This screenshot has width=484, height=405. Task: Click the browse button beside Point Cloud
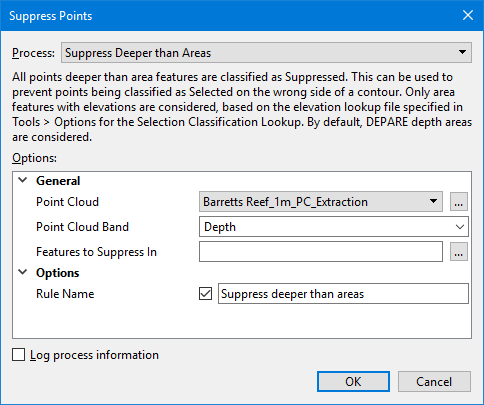pyautogui.click(x=459, y=202)
